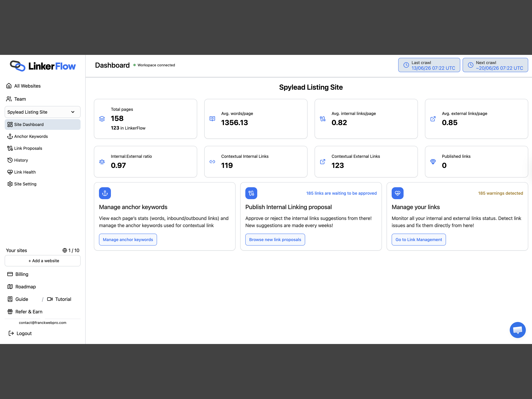532x399 pixels.
Task: Click the clock icon in Last crawl badge
Action: coord(406,65)
